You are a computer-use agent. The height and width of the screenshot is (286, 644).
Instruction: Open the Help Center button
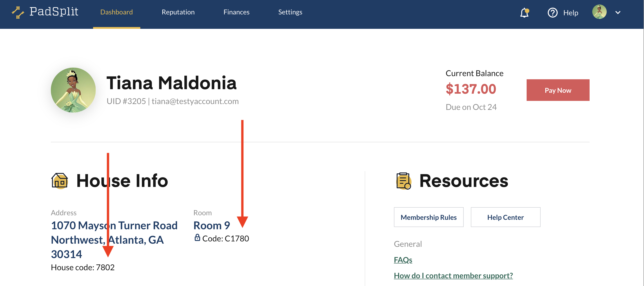click(x=505, y=217)
